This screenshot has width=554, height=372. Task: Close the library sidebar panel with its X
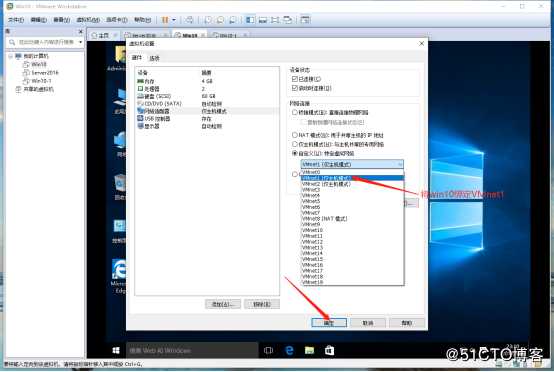click(x=80, y=32)
